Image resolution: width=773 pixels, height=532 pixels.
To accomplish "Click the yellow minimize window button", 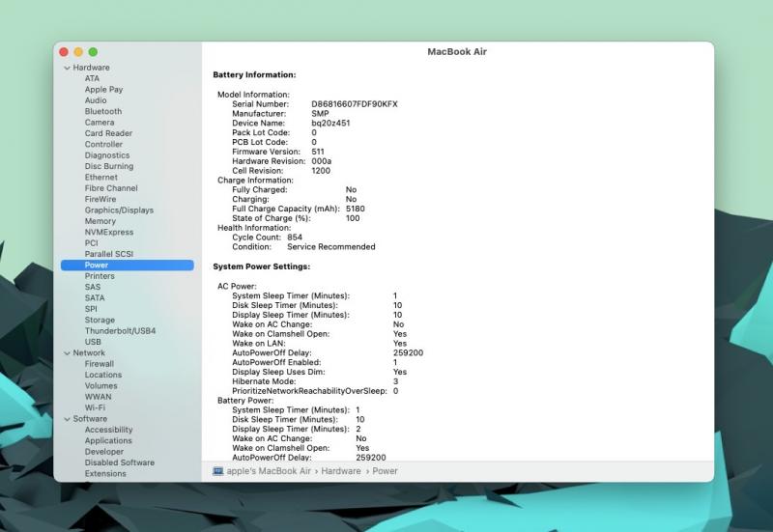I will pyautogui.click(x=78, y=52).
